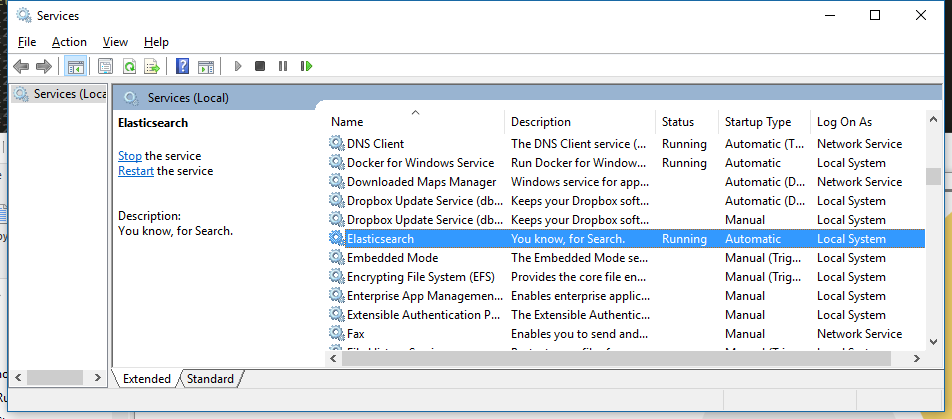Switch to the Standard tab
952x419 pixels.
[210, 379]
